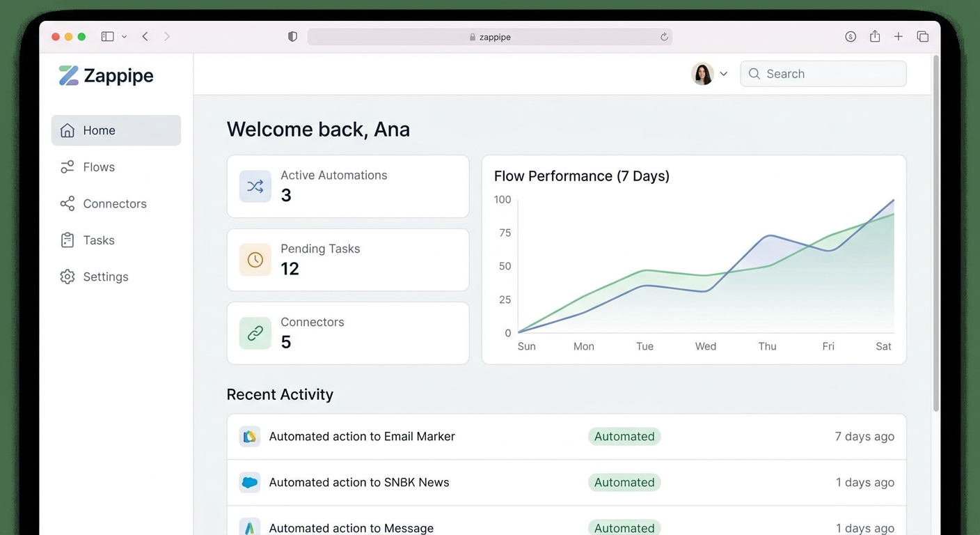Expand the user account dropdown chevron

[724, 74]
